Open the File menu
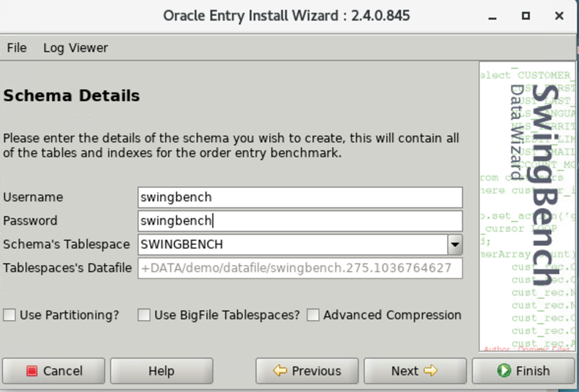Viewport: 579px width, 392px height. point(17,47)
